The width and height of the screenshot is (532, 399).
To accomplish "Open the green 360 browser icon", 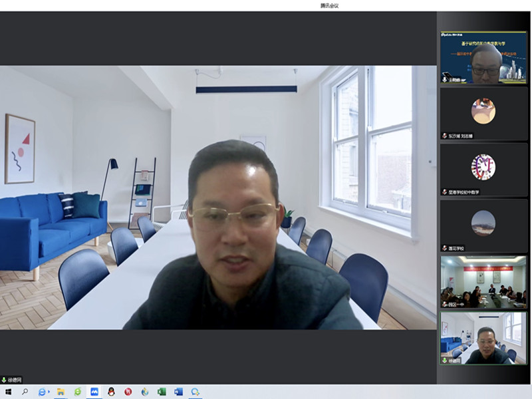I will click(77, 392).
